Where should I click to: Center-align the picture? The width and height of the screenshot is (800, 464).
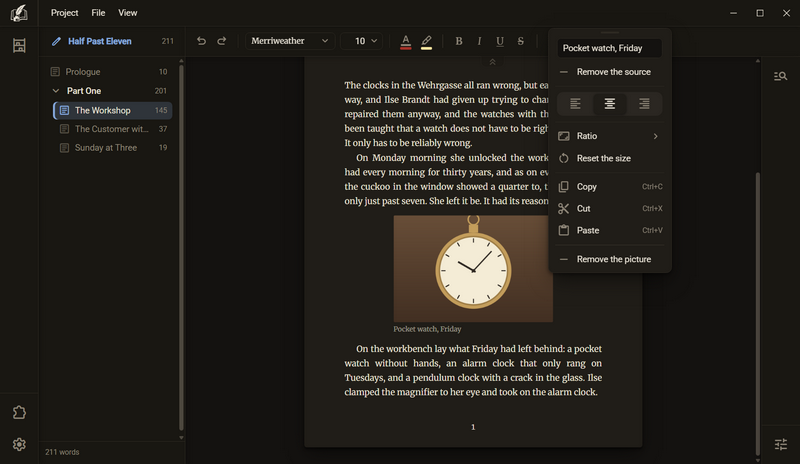coord(610,104)
